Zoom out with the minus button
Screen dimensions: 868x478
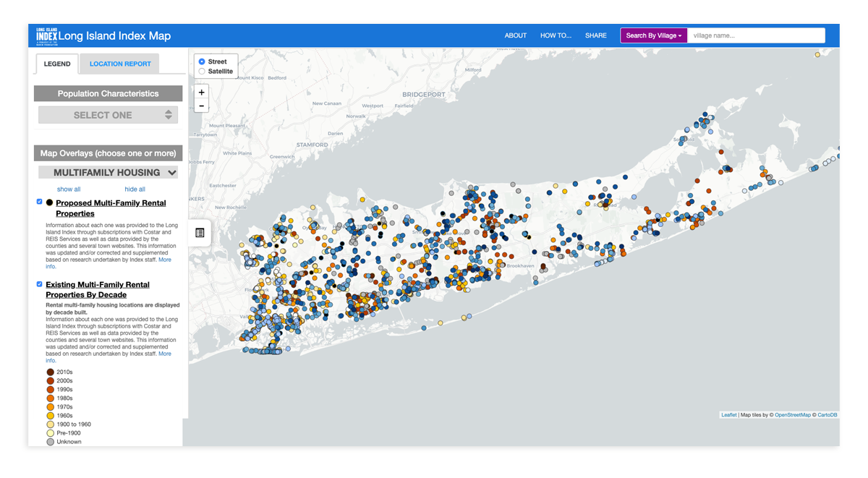pos(202,106)
